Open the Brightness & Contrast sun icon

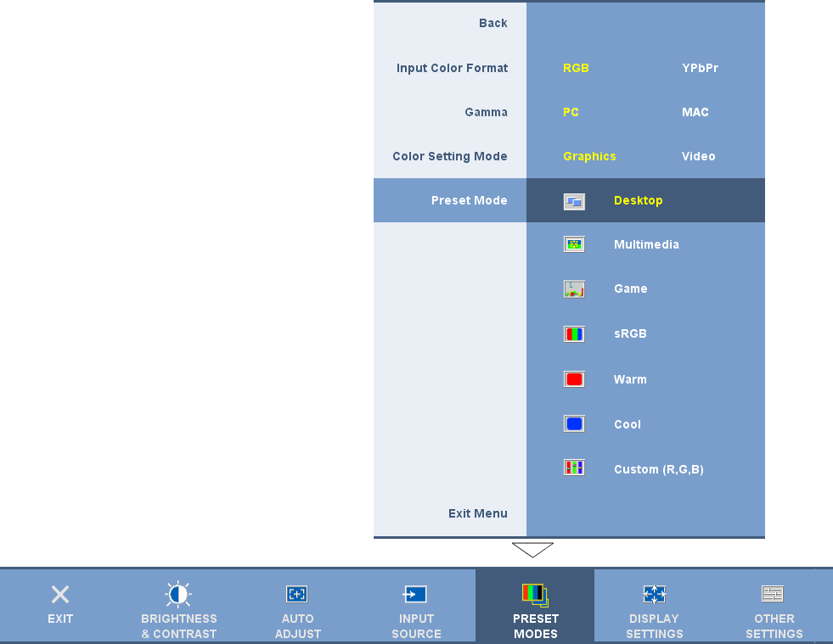click(178, 594)
